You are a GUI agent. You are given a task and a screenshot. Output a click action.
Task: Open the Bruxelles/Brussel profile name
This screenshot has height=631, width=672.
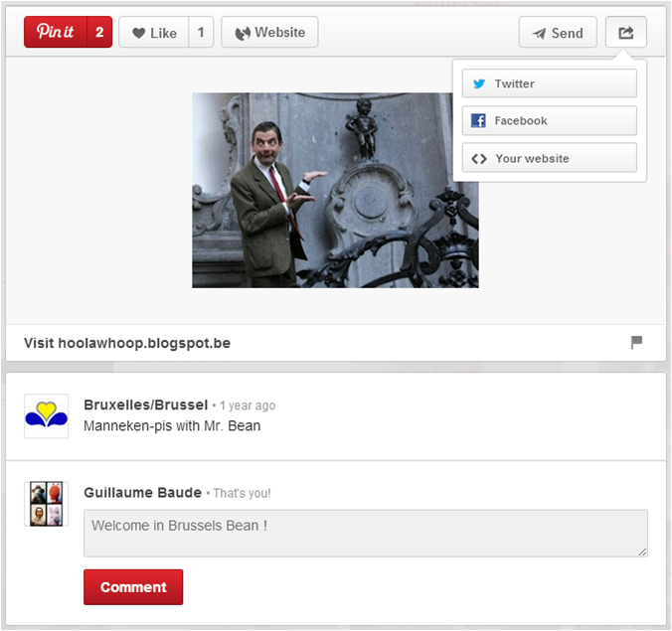pyautogui.click(x=146, y=404)
